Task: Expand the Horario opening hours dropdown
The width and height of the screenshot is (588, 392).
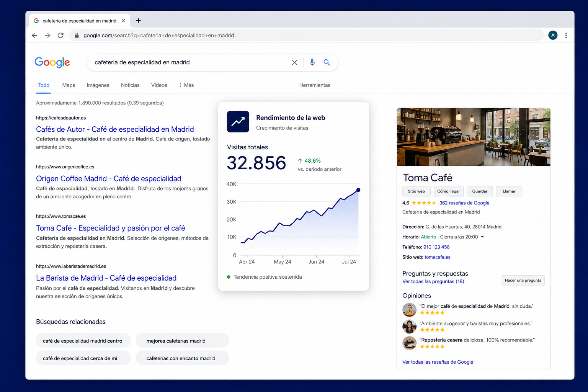Action: [x=482, y=237]
